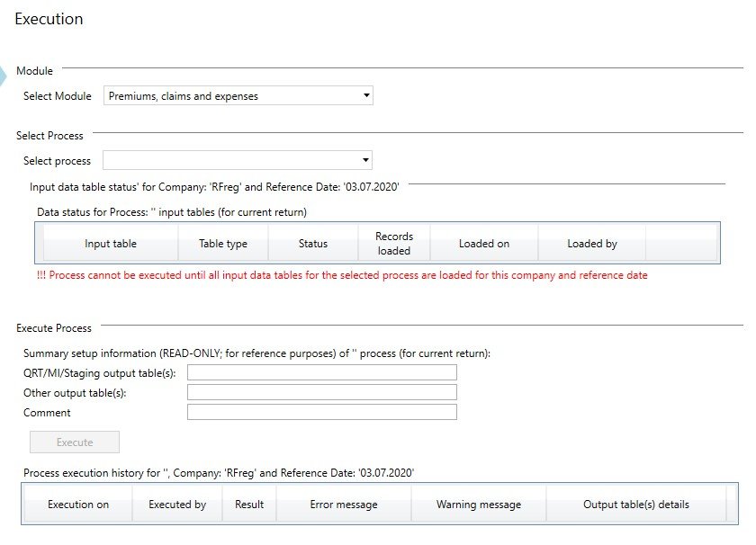Click the Table type column header
Screen dimensions: 756x545
click(x=223, y=244)
